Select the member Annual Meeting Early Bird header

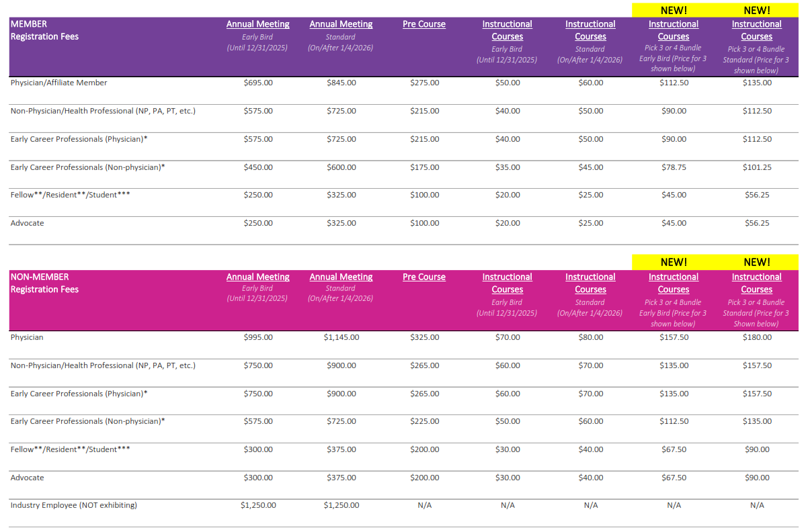(257, 24)
